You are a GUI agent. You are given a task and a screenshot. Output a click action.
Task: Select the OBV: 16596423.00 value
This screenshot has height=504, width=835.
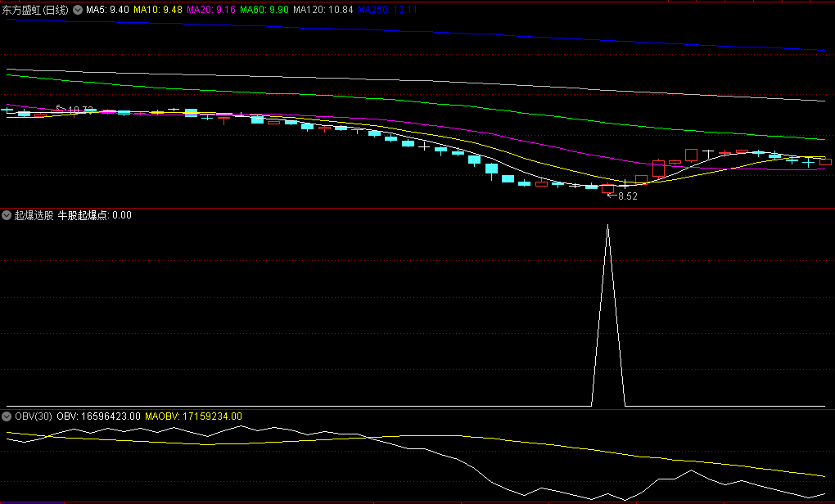(98, 416)
